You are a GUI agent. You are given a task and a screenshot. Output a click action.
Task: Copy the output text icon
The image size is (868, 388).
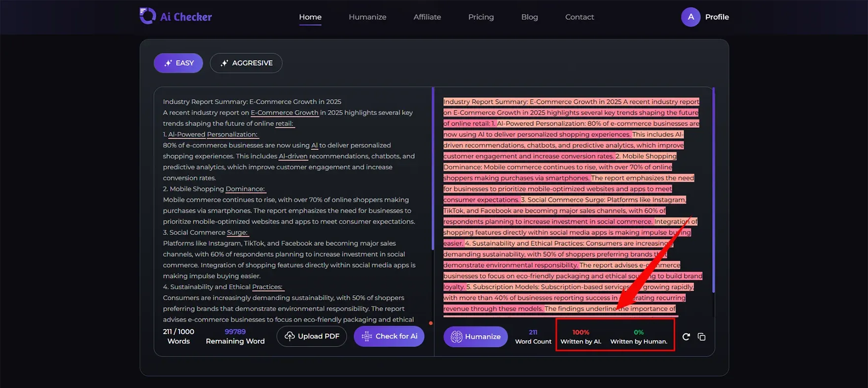702,337
